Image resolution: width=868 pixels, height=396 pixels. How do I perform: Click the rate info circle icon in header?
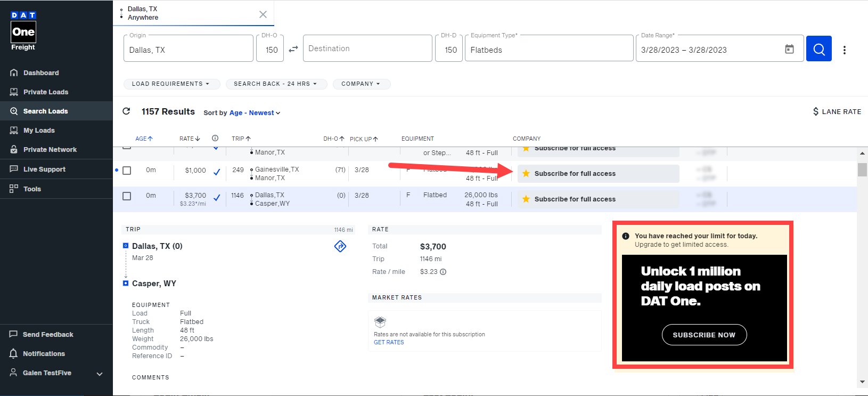215,138
